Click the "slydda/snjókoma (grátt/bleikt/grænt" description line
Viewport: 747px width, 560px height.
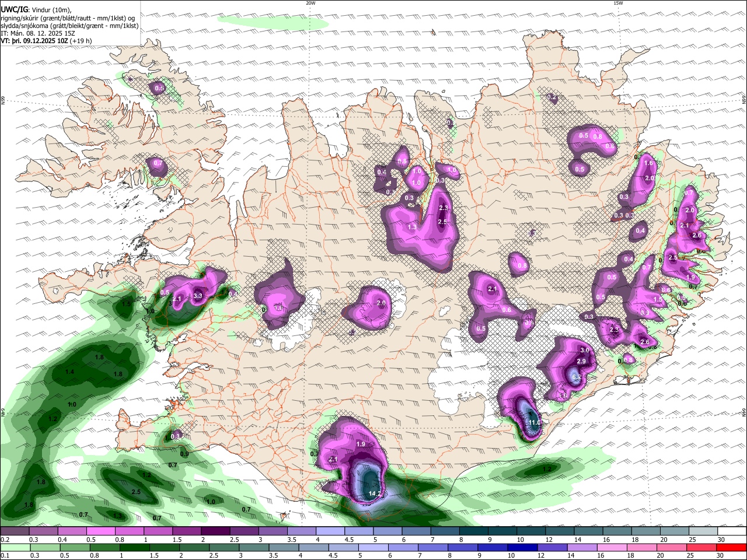pyautogui.click(x=69, y=26)
